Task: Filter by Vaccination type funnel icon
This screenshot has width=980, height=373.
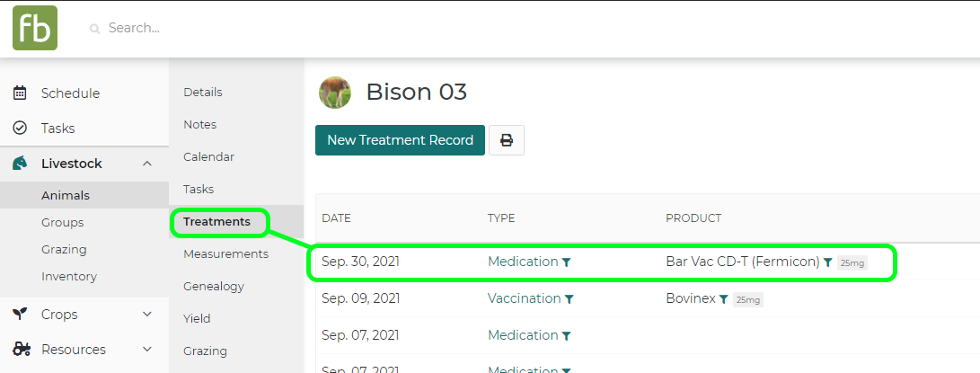Action: (x=569, y=299)
